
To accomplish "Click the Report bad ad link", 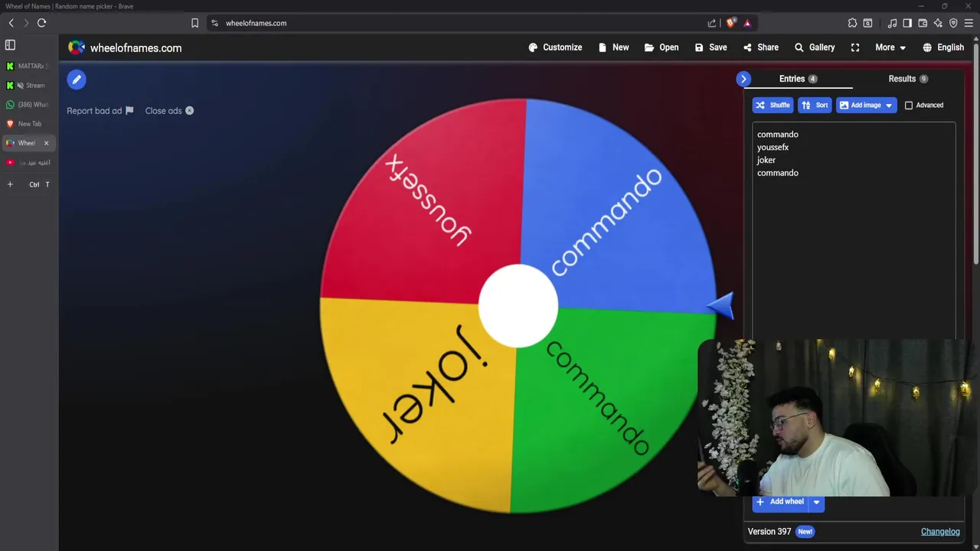I will coord(100,111).
